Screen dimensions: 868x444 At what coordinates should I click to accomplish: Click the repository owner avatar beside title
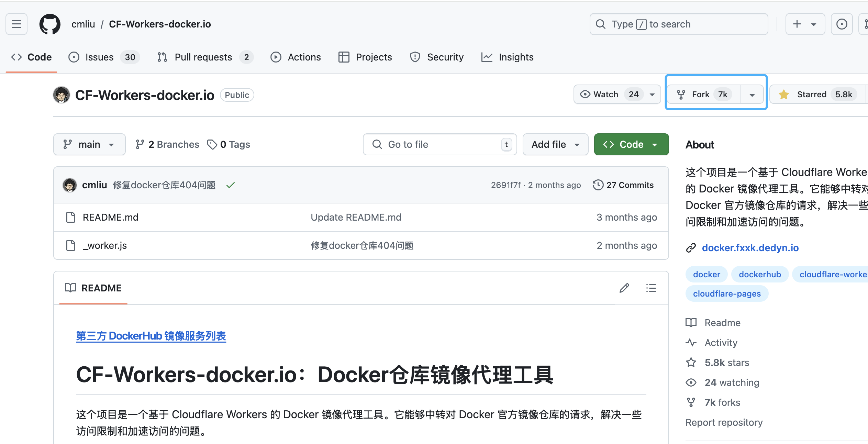62,95
